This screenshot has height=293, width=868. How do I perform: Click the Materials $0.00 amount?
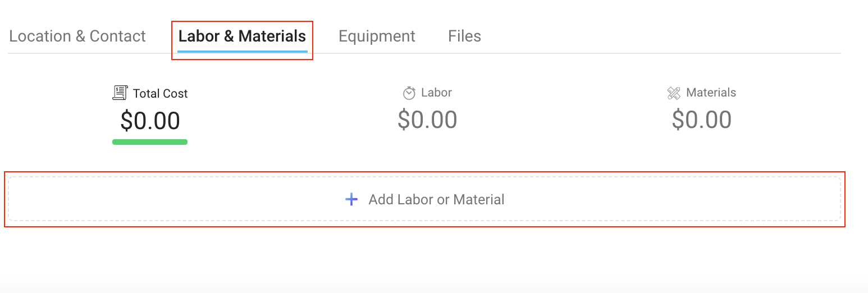pyautogui.click(x=701, y=120)
